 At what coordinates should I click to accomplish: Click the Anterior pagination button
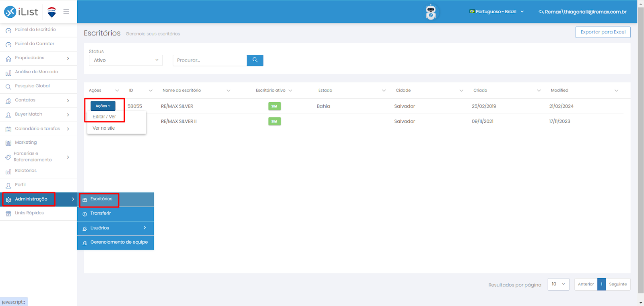point(586,284)
